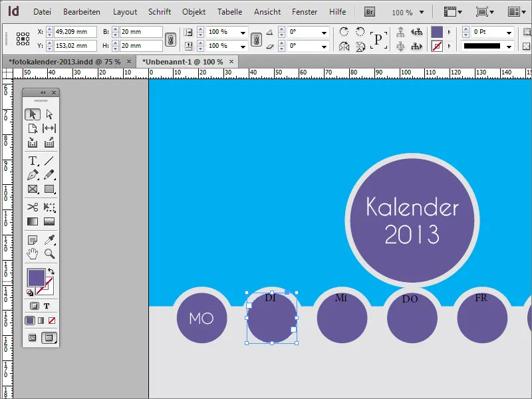The height and width of the screenshot is (399, 532).
Task: Open the Fenster menu
Action: click(x=305, y=12)
